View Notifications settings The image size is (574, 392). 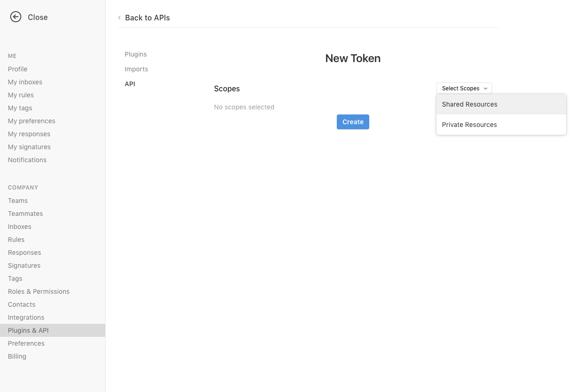click(27, 159)
